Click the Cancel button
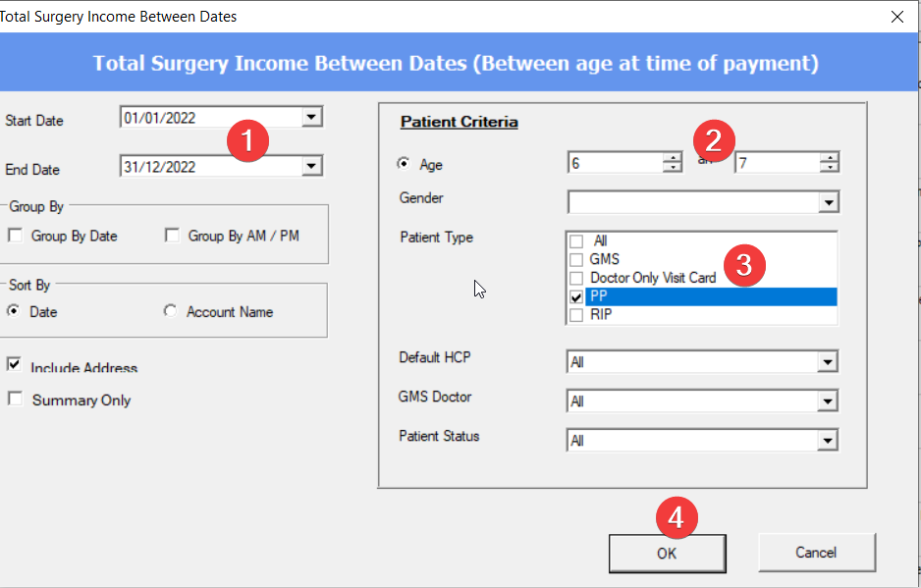The image size is (921, 588). click(x=816, y=553)
